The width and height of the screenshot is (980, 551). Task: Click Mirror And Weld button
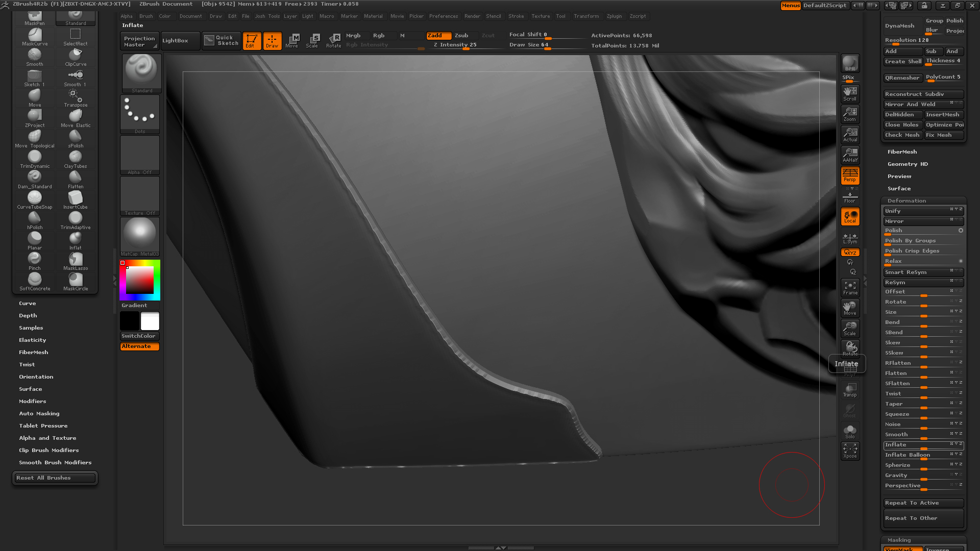pyautogui.click(x=923, y=105)
